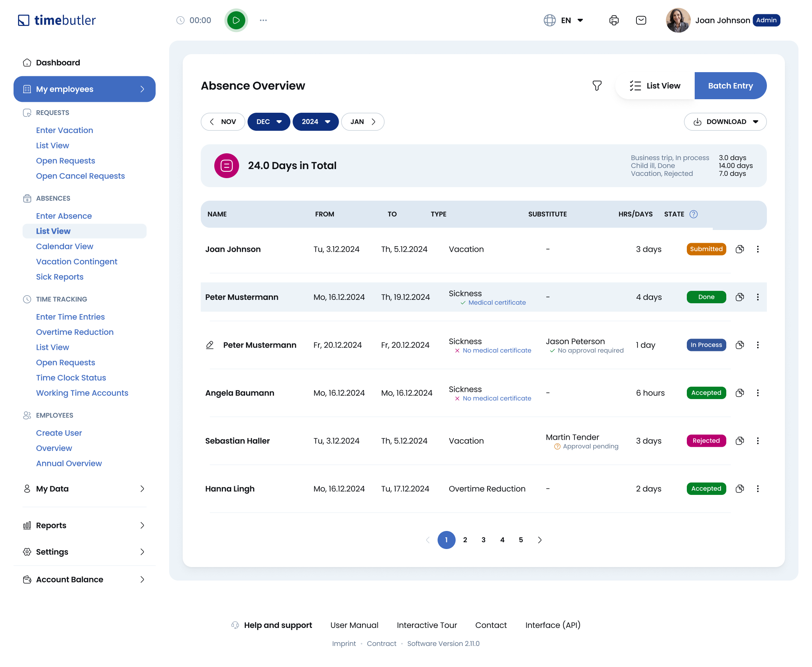The image size is (812, 667).
Task: Click the filter funnel icon
Action: pos(597,86)
